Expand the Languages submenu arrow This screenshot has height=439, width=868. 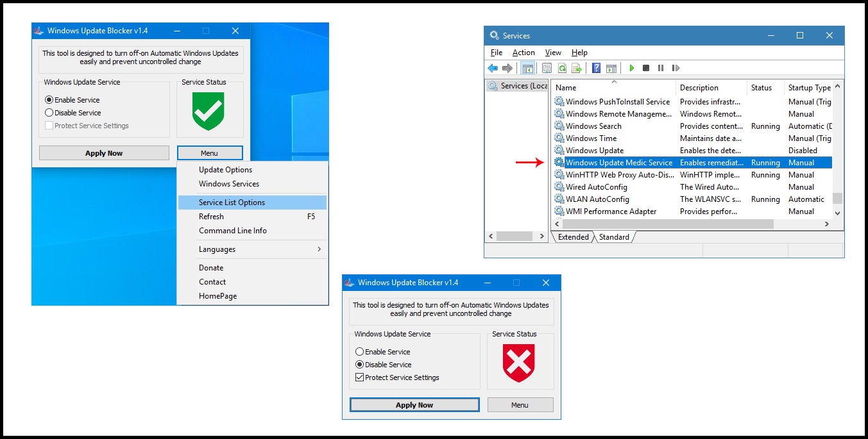[x=319, y=249]
